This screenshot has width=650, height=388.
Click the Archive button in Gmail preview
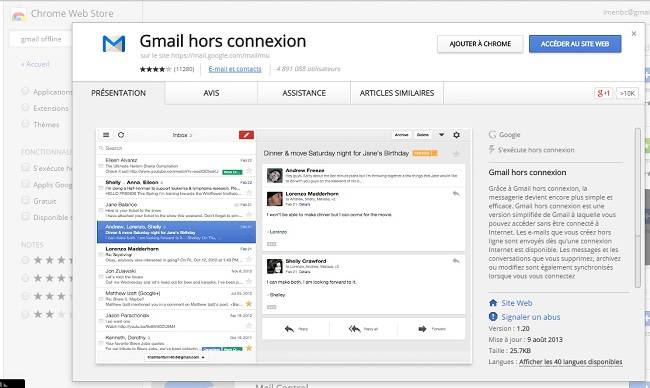tap(401, 135)
